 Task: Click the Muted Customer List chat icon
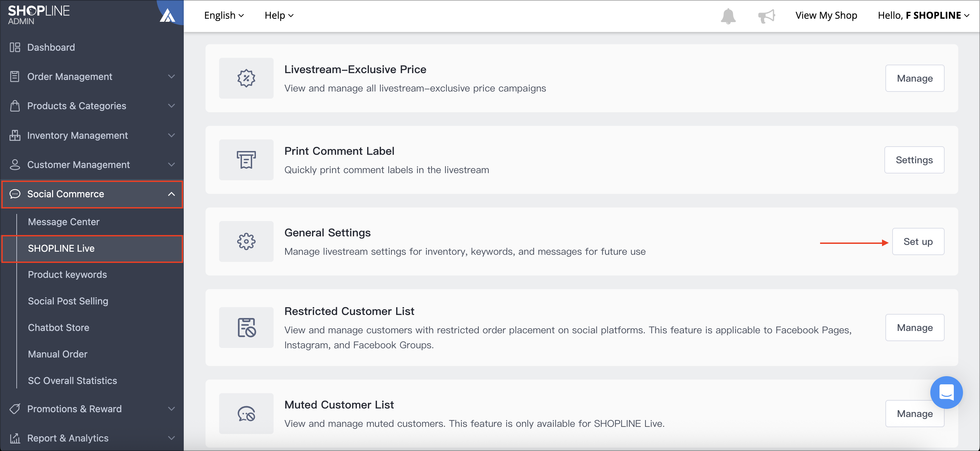[246, 413]
